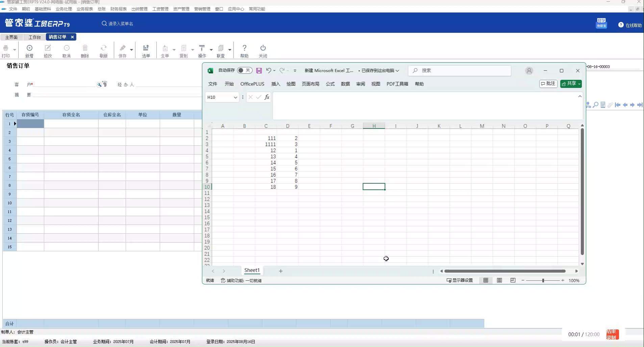Click the Excel zoom slider handle

pyautogui.click(x=543, y=280)
